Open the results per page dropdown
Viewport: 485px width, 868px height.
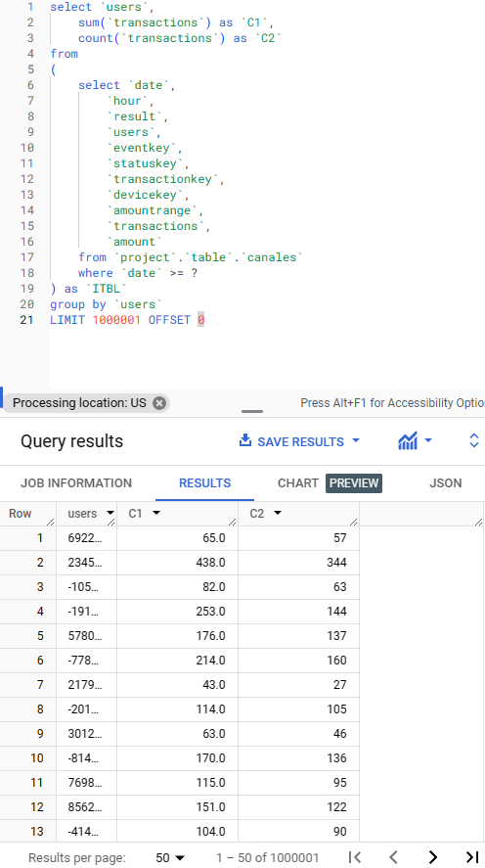[x=170, y=857]
